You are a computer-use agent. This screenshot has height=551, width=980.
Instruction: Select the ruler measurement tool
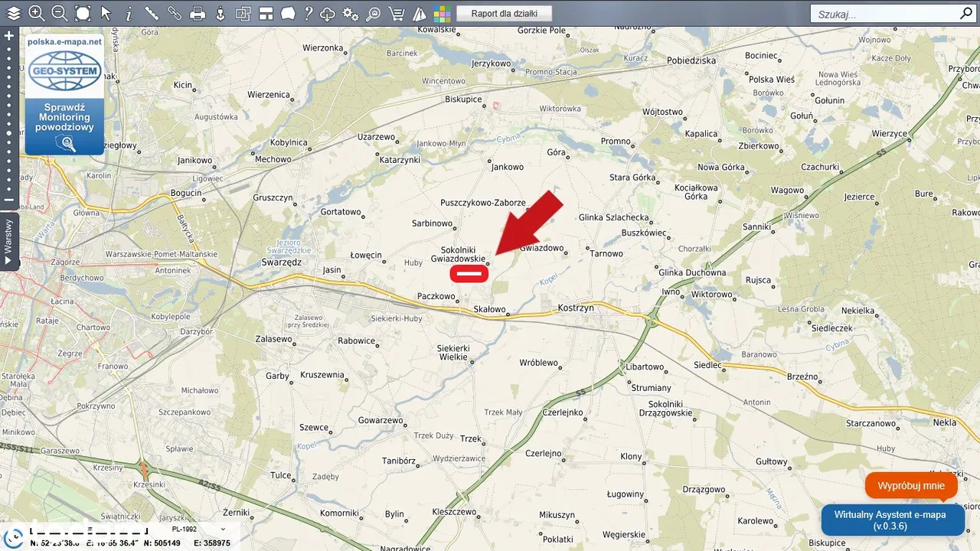coord(152,13)
